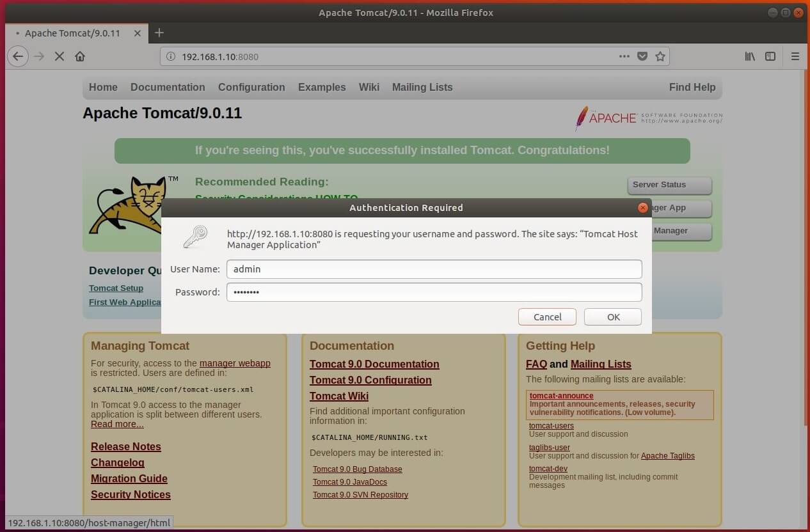Viewport: 810px width, 532px height.
Task: Stop page loading with the X icon
Action: tap(60, 56)
